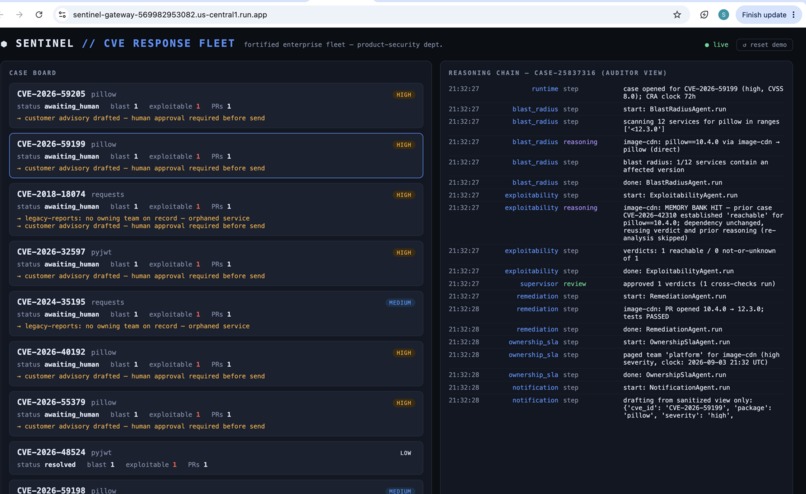The width and height of the screenshot is (806, 494).
Task: Click the done: ExploitabilityAgent.run entry
Action: click(616, 271)
